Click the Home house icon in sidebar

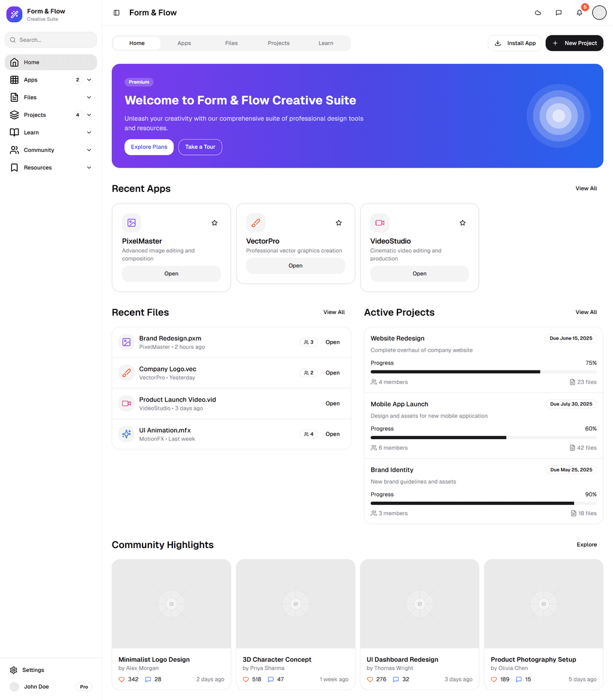(x=14, y=62)
